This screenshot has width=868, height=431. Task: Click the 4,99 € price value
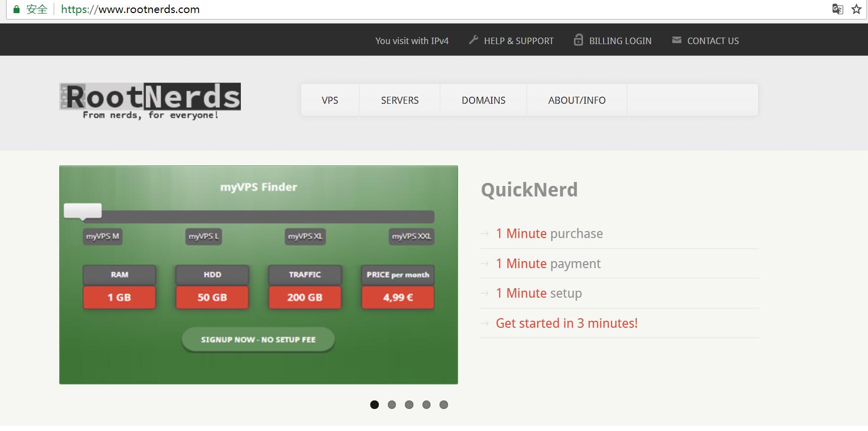[398, 297]
